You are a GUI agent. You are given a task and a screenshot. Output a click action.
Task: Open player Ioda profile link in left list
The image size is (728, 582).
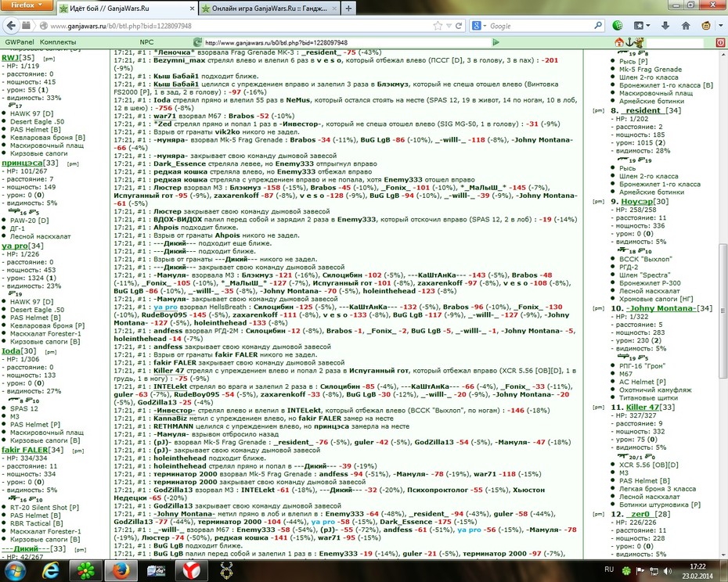[x=11, y=351]
